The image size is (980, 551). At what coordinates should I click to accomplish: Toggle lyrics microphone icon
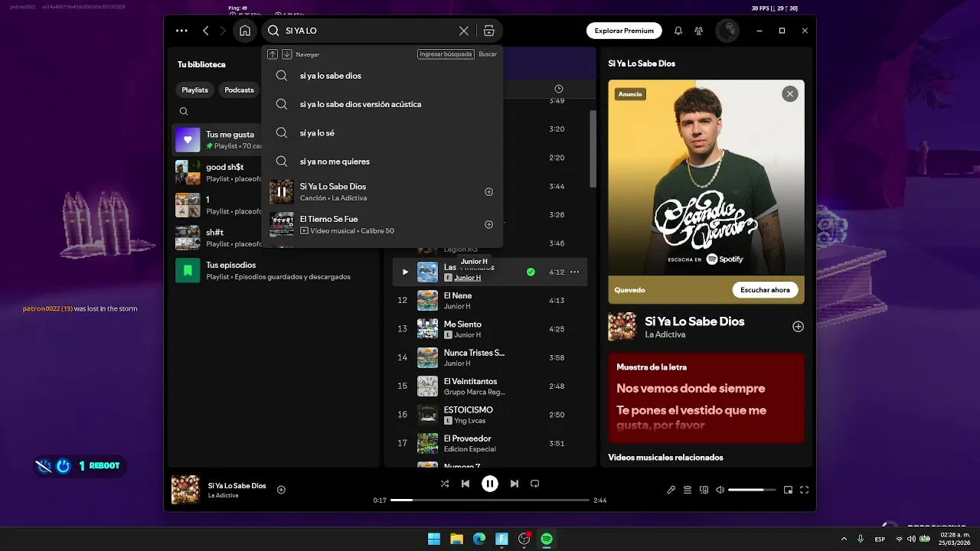(x=671, y=490)
